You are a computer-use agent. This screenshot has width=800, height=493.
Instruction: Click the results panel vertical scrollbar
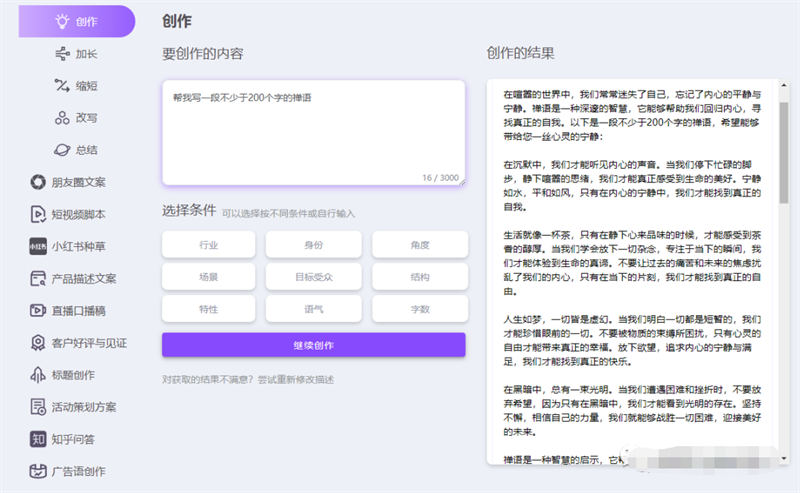point(781,150)
